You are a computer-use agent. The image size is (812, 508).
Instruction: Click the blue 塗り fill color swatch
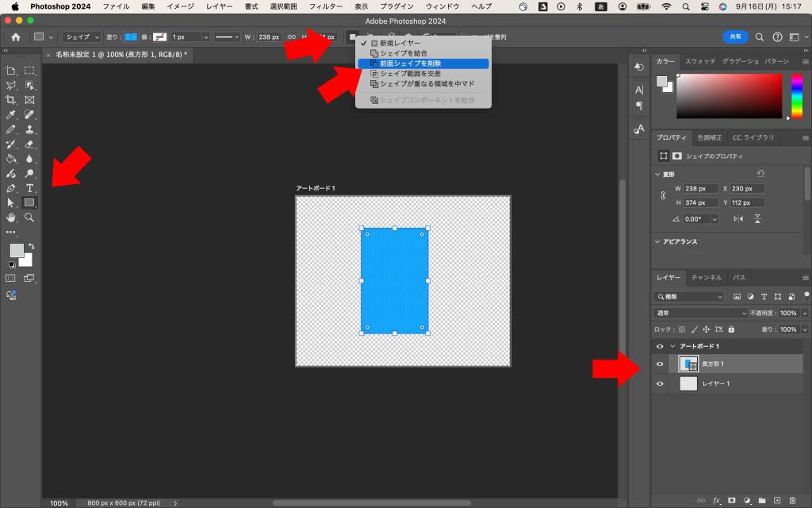click(131, 37)
